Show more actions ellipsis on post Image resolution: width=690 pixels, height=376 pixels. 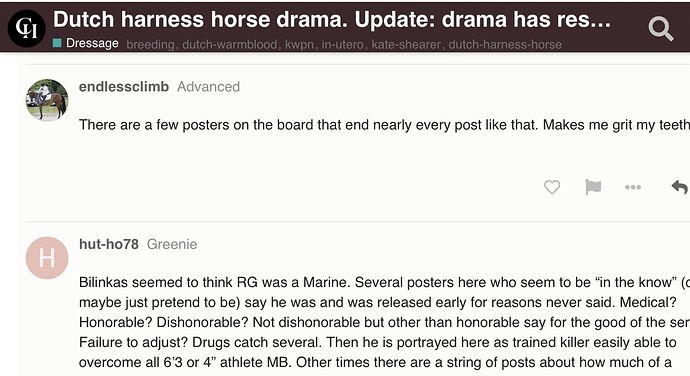(x=633, y=187)
